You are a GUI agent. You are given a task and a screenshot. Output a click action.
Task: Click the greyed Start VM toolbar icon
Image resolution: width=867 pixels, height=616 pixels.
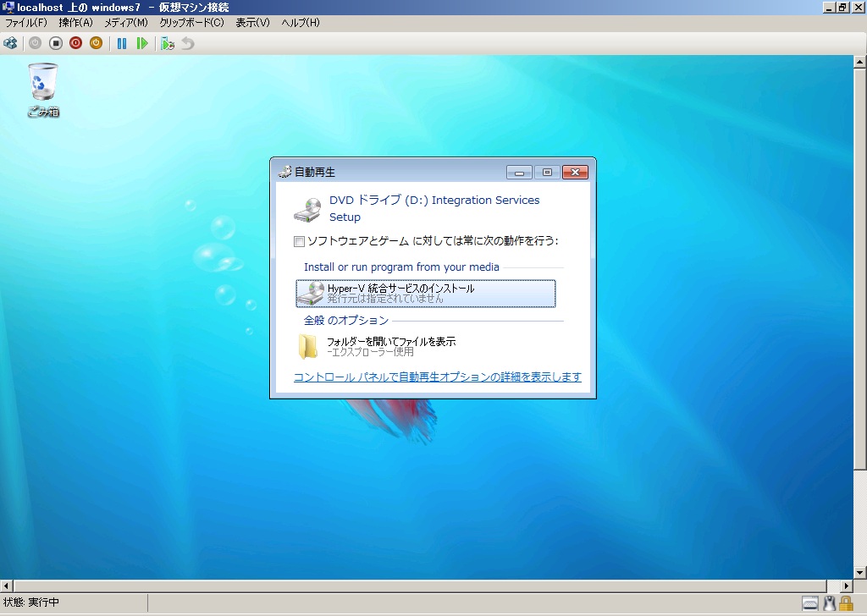[x=35, y=43]
